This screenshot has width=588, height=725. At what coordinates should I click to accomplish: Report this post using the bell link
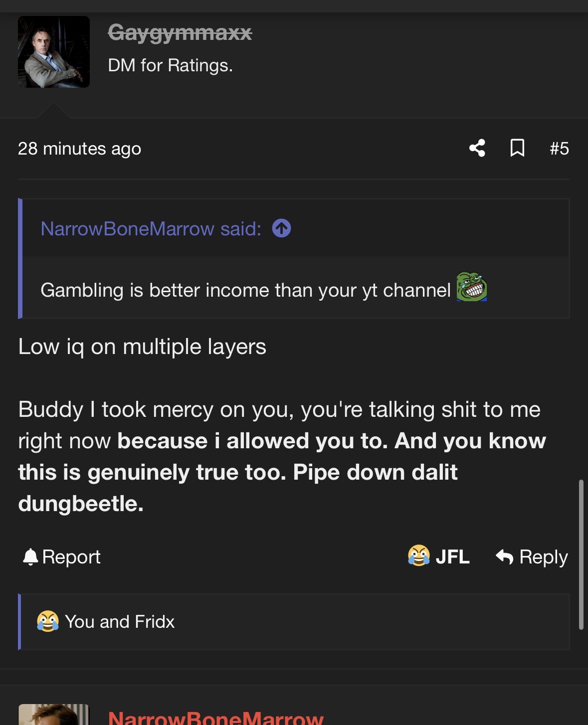[62, 556]
